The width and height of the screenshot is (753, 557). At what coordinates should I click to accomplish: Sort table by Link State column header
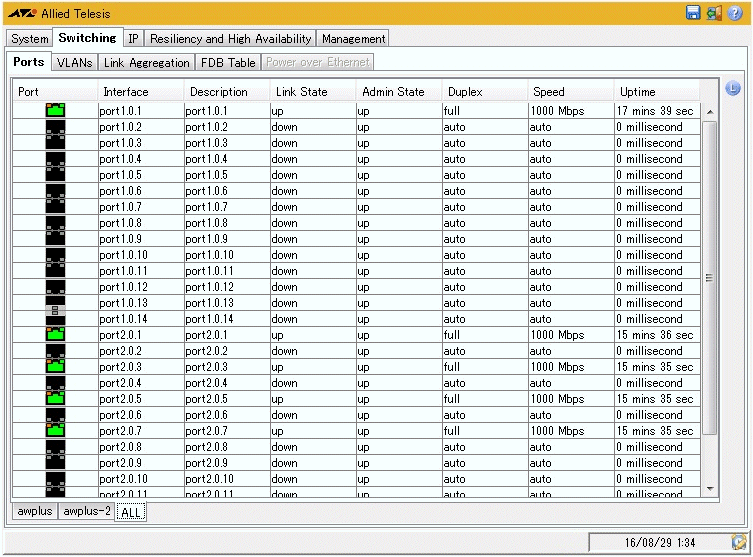[x=301, y=91]
